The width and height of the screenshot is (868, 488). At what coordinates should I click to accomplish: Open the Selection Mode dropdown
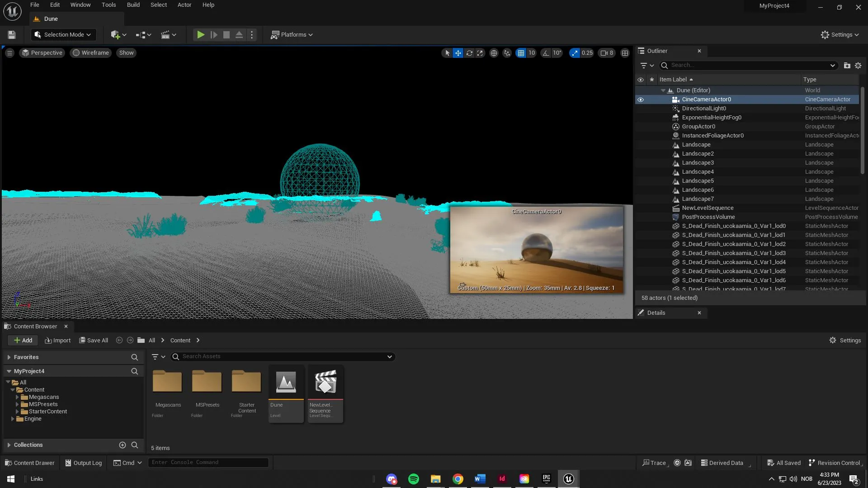coord(63,35)
